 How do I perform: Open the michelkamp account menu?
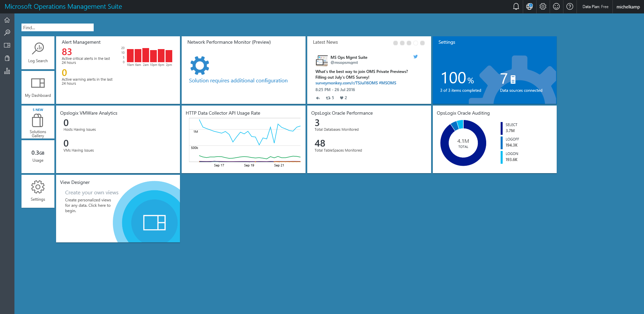(x=628, y=7)
